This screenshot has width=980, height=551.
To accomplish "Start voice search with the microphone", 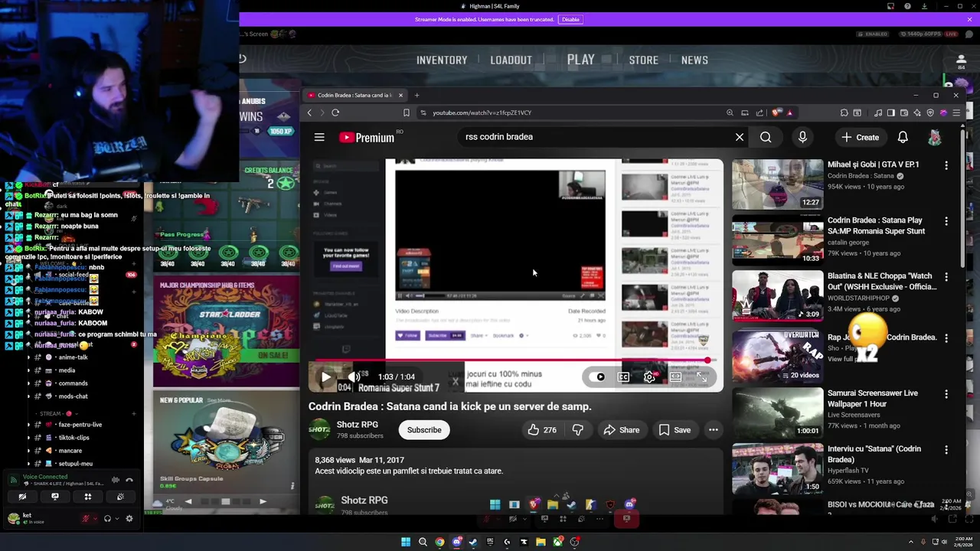I will click(x=802, y=137).
